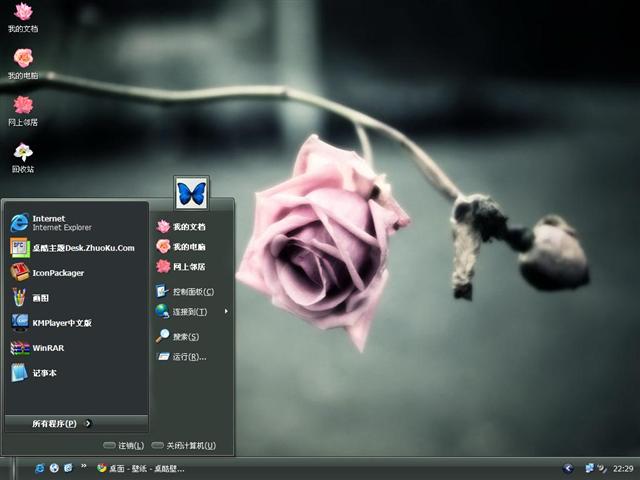The width and height of the screenshot is (640, 480).
Task: Launch IconPackager from the Start menu
Action: tap(77, 273)
